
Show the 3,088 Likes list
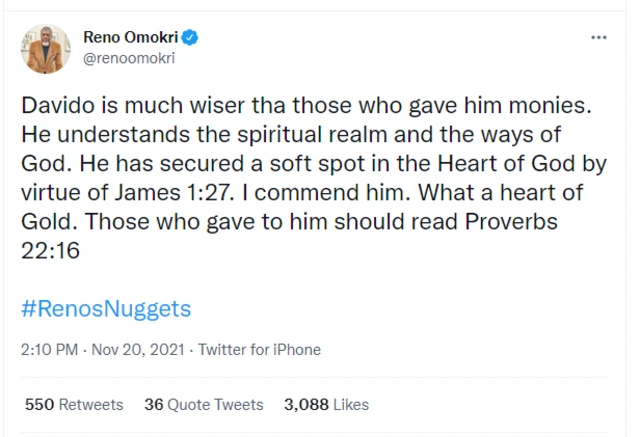pyautogui.click(x=326, y=405)
